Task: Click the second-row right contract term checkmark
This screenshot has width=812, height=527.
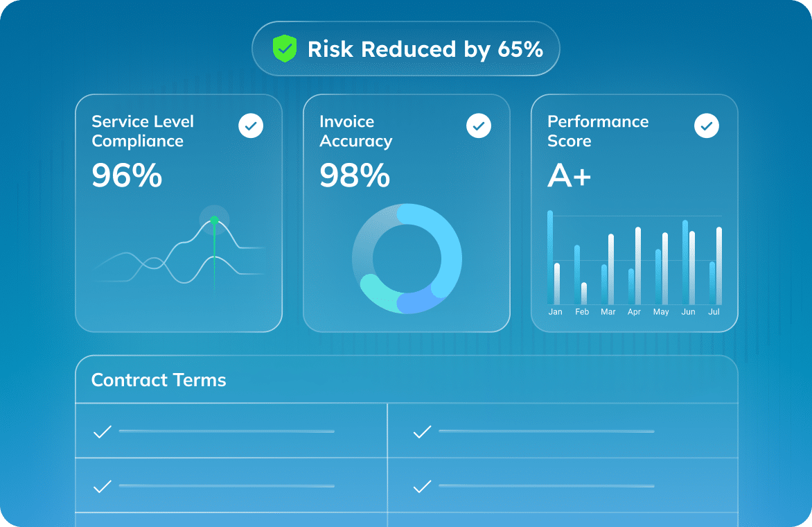Action: click(422, 487)
